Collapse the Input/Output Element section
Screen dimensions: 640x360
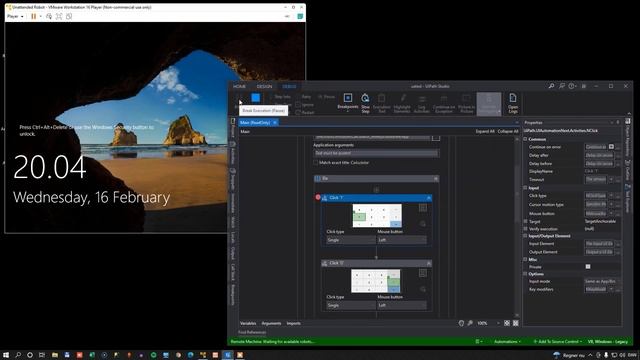coord(525,236)
